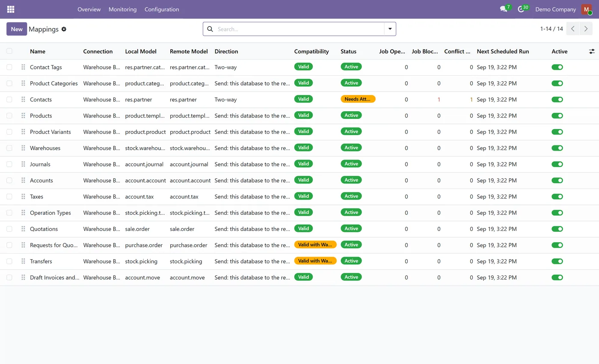Sort by Status column header
Image resolution: width=599 pixels, height=364 pixels.
[348, 51]
